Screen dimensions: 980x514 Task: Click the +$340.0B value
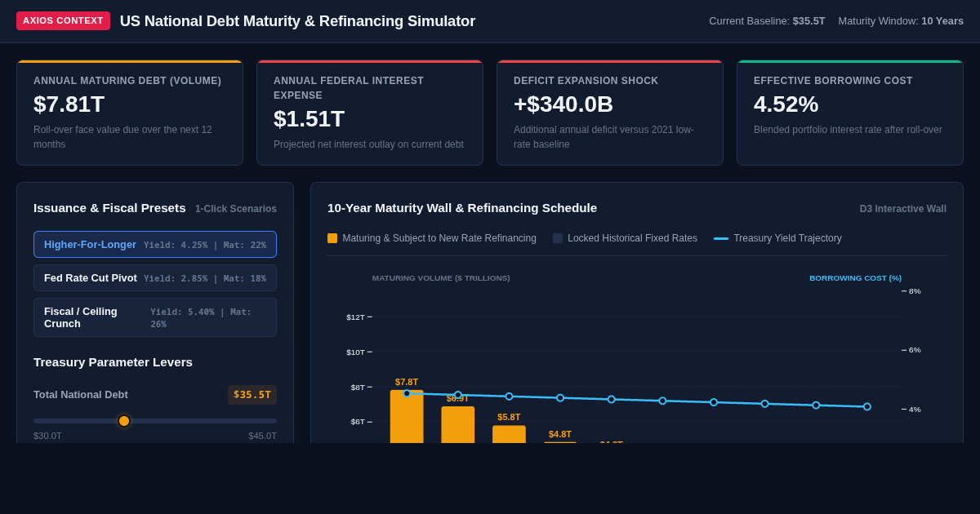[563, 104]
